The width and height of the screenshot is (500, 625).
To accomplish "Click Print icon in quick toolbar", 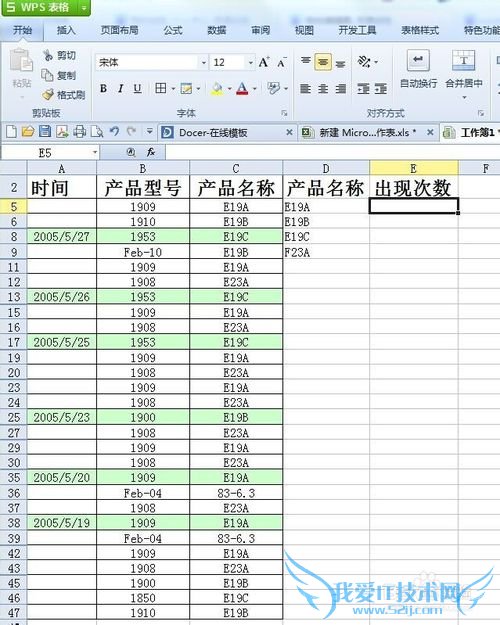I will 79,132.
